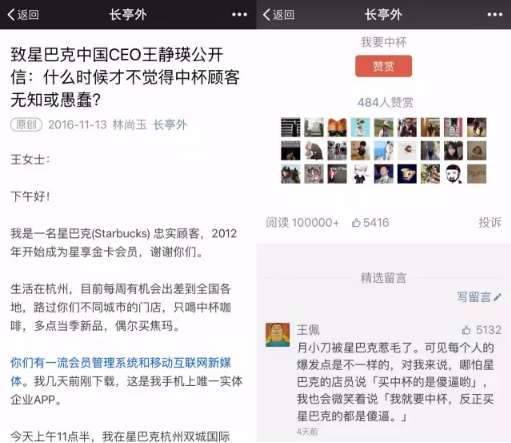Tap the 写留言 pencil icon
This screenshot has width=511, height=443.
tap(497, 297)
